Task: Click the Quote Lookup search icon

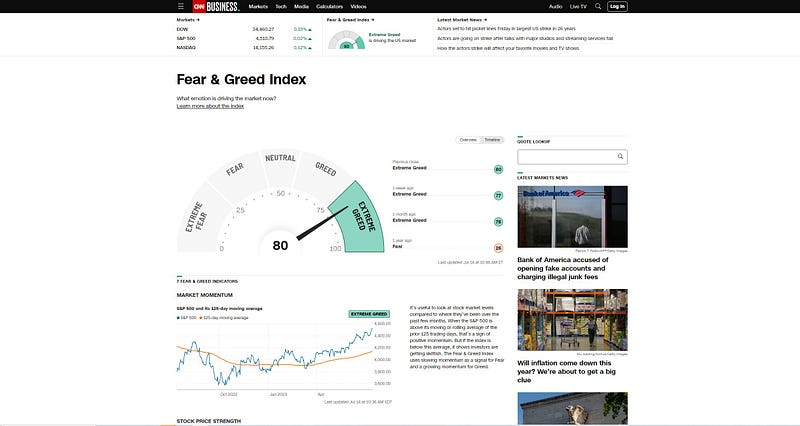Action: (620, 157)
